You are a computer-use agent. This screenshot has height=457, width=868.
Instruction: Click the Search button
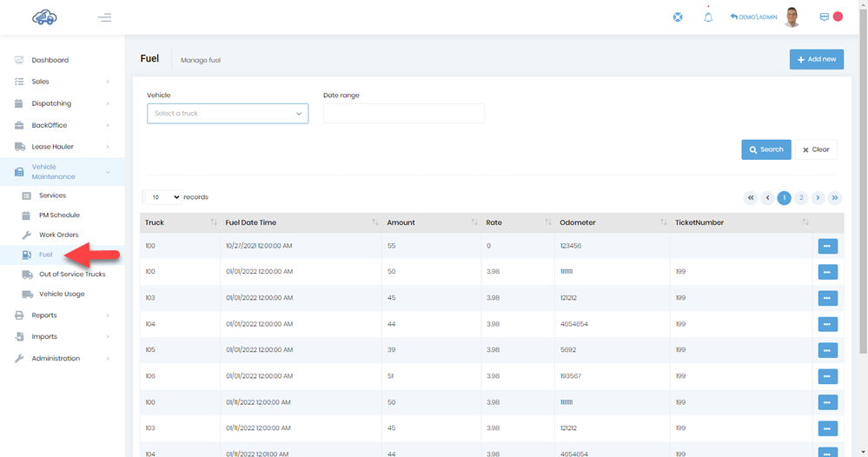click(766, 149)
